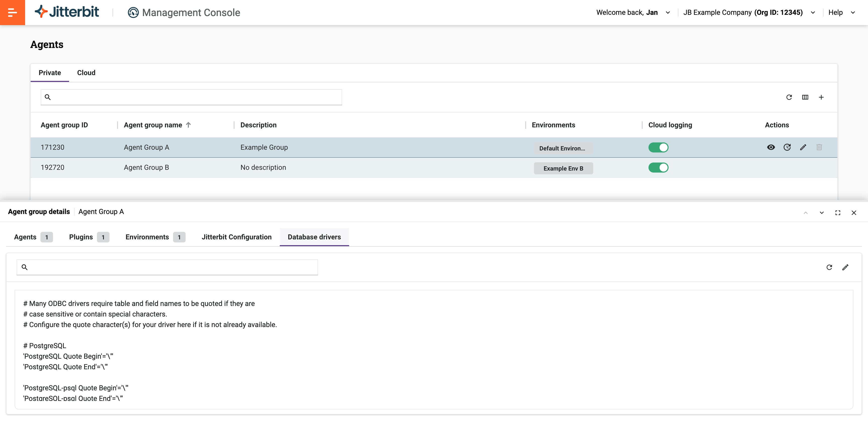Open the column filter settings icon

tap(805, 97)
